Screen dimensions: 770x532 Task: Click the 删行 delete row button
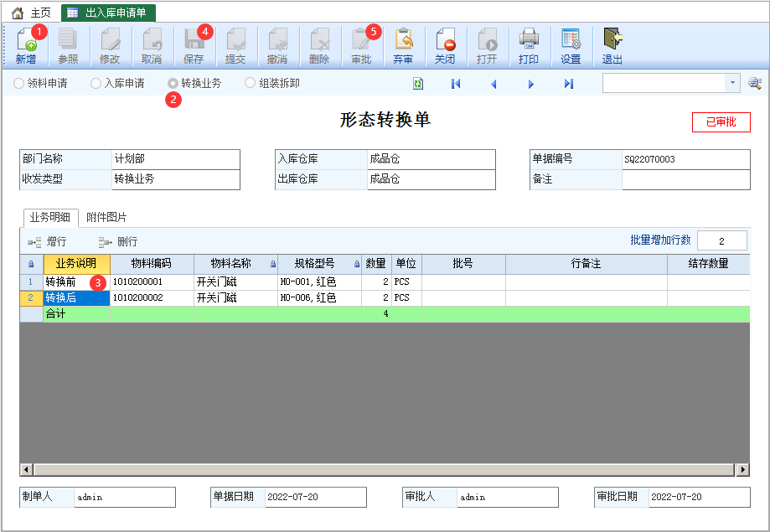click(x=118, y=241)
